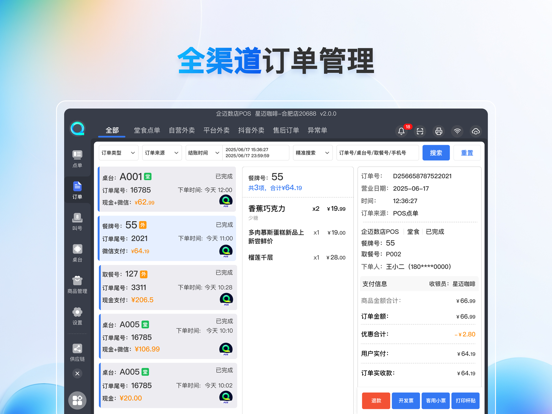The image size is (552, 414).
Task: Open the 桌台 tables sidebar icon
Action: [77, 253]
